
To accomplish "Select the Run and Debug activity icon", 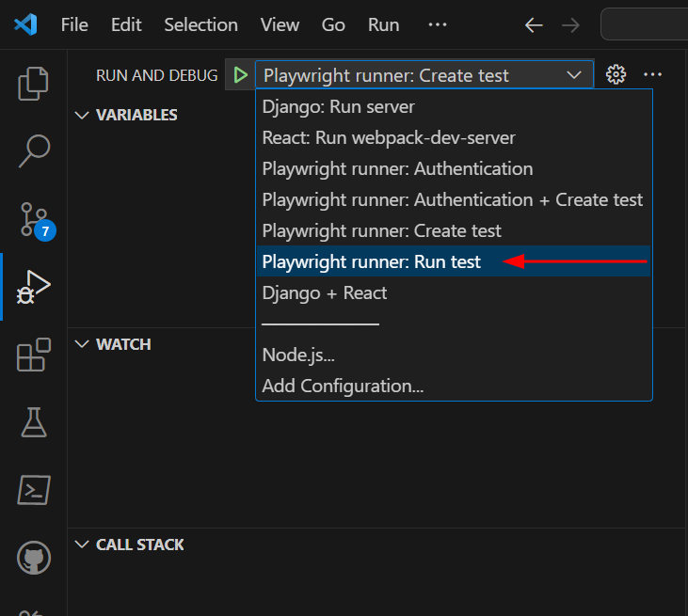I will tap(33, 287).
